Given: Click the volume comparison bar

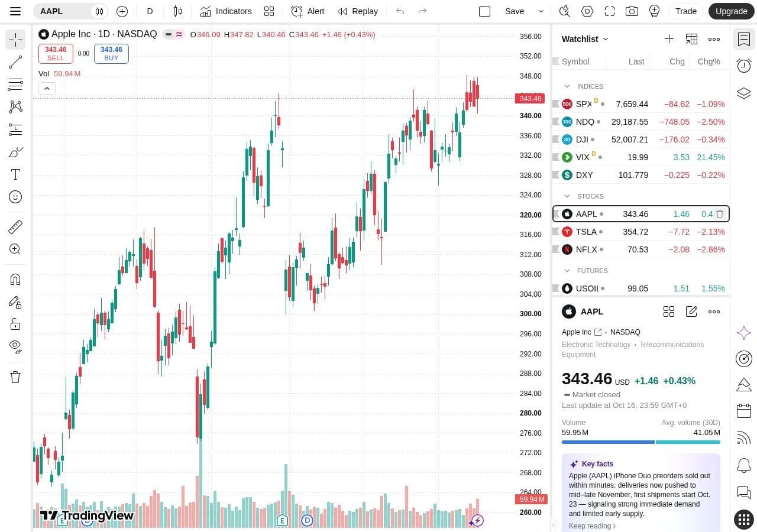Looking at the screenshot, I should [641, 442].
